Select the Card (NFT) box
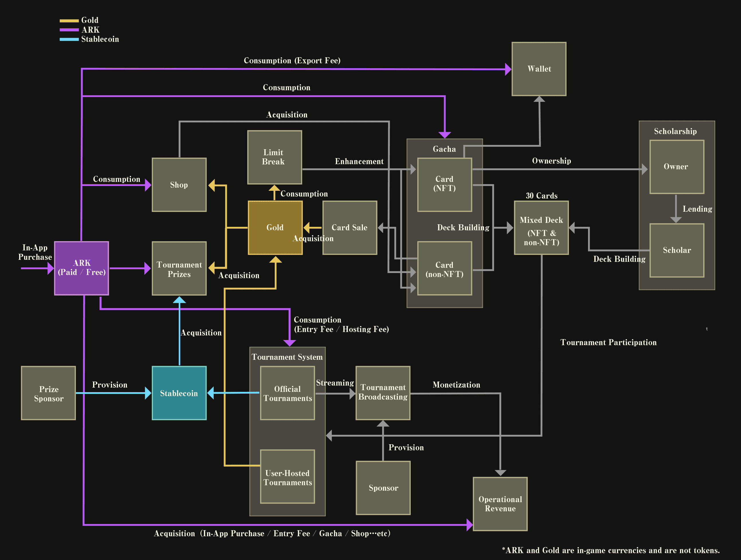741x560 pixels. point(445,184)
